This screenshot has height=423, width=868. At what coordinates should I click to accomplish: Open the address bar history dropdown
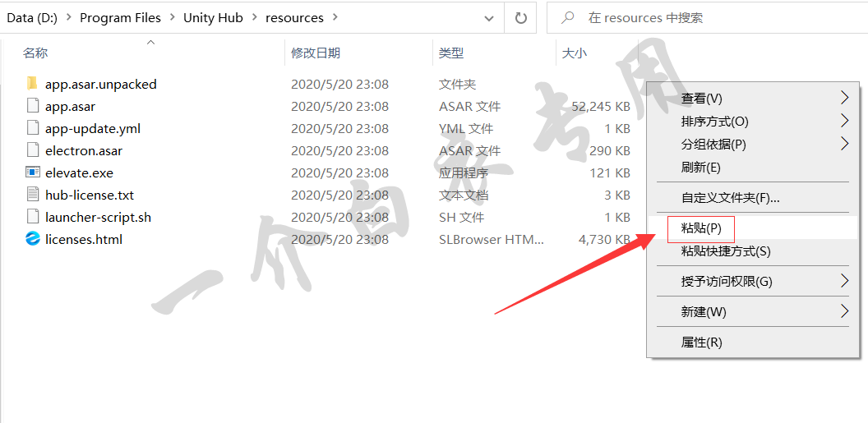(489, 18)
